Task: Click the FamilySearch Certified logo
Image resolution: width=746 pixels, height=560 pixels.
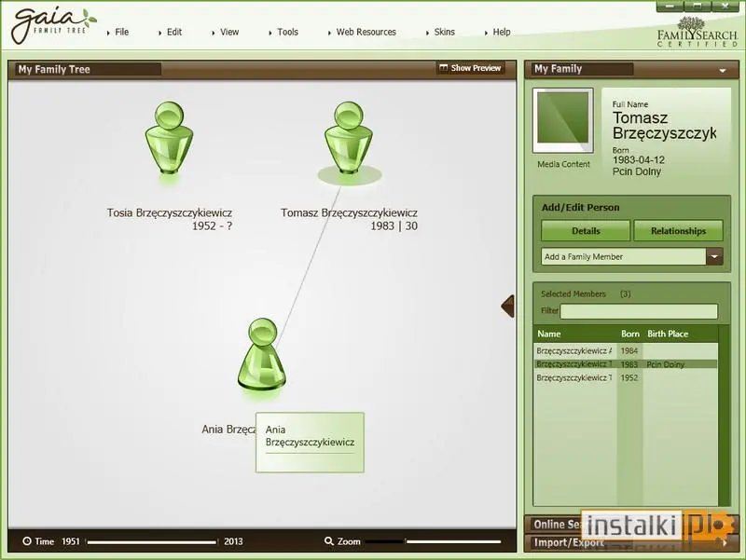Action: pyautogui.click(x=697, y=33)
